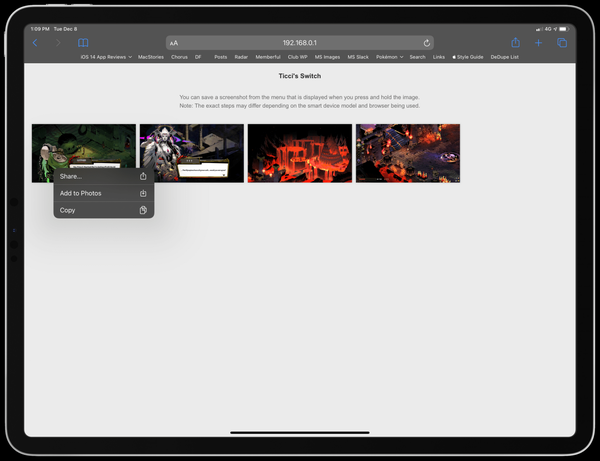Open the Memberful bookmark
Screen dimensions: 600x461
pos(268,57)
